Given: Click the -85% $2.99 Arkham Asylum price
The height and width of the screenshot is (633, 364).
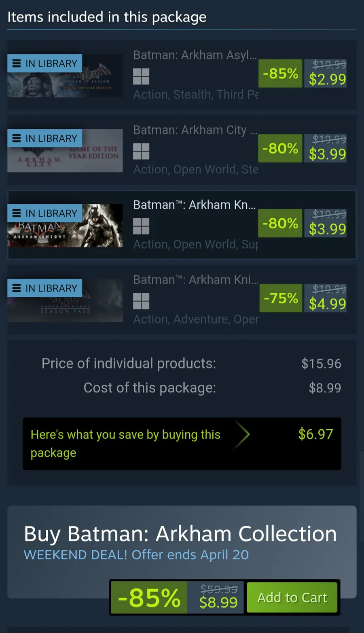Looking at the screenshot, I should [x=303, y=73].
